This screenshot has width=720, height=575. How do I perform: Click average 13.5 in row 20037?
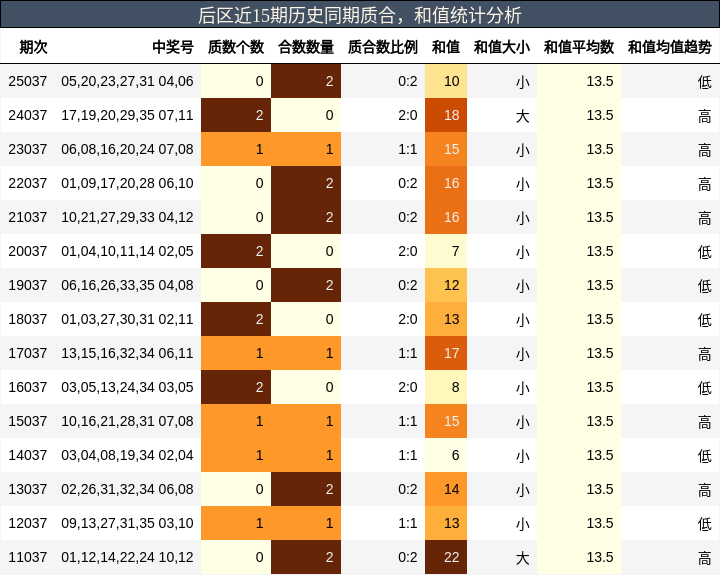tap(600, 251)
